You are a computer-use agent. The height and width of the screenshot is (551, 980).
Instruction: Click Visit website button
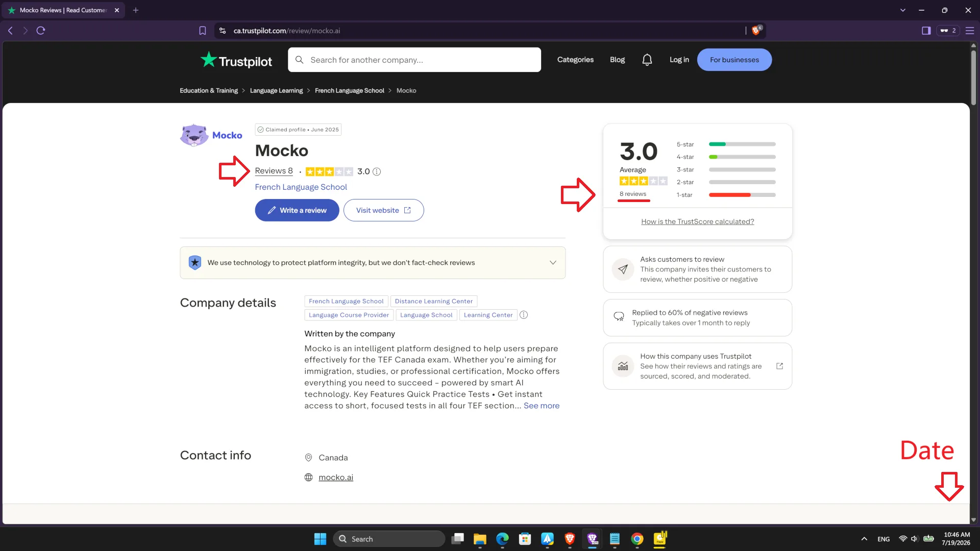point(383,210)
